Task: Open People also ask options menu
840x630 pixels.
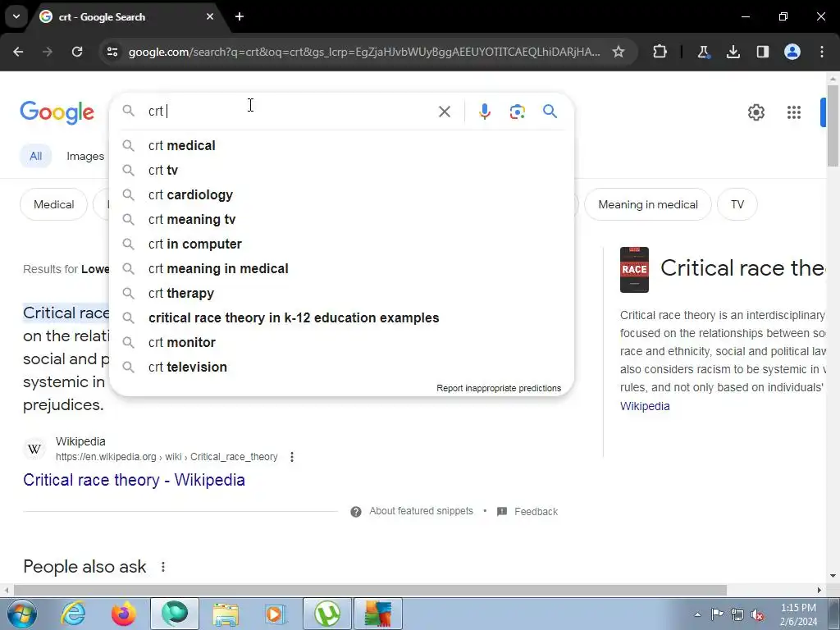Action: click(x=163, y=566)
